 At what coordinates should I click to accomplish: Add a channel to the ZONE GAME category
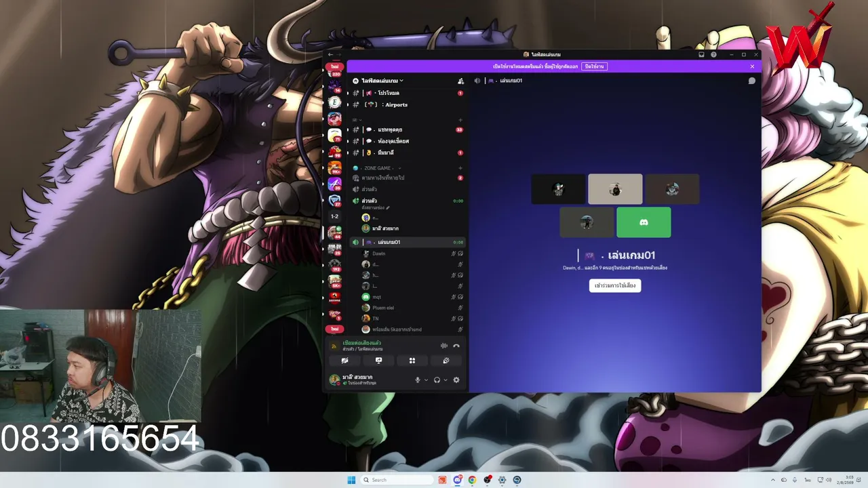(x=460, y=168)
